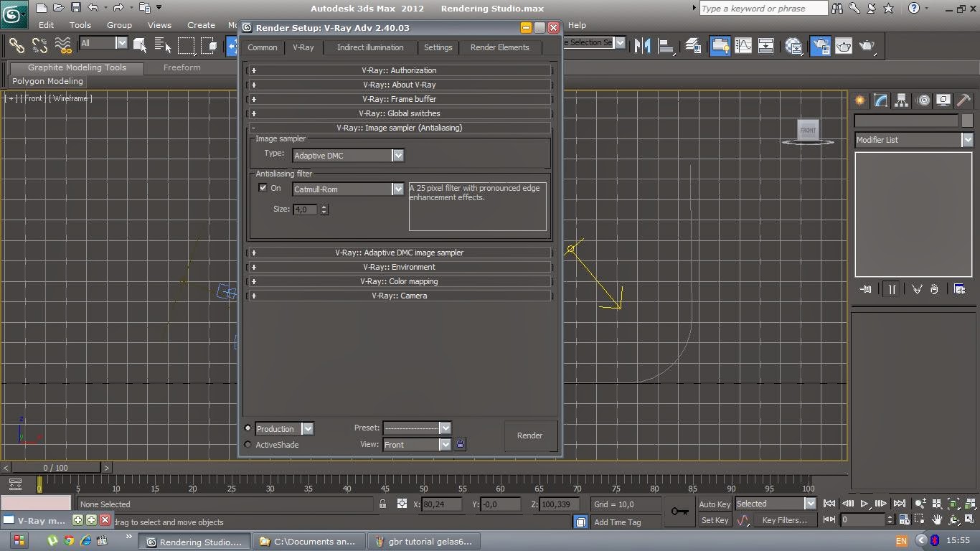Open the Utilities hammer panel icon

pyautogui.click(x=963, y=100)
